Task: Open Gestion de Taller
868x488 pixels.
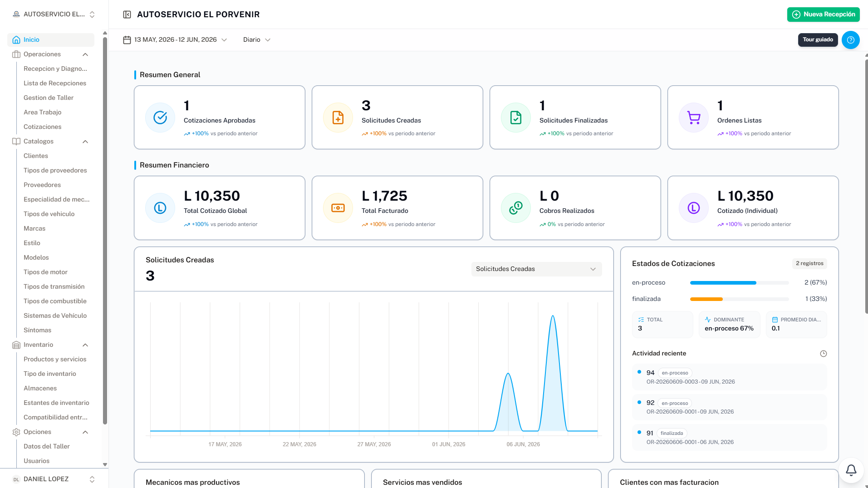Action: (49, 98)
